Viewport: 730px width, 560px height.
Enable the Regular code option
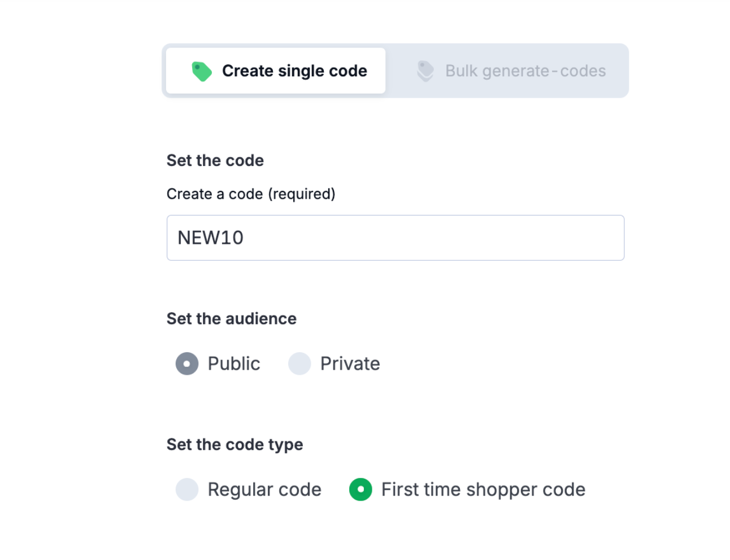(x=187, y=489)
